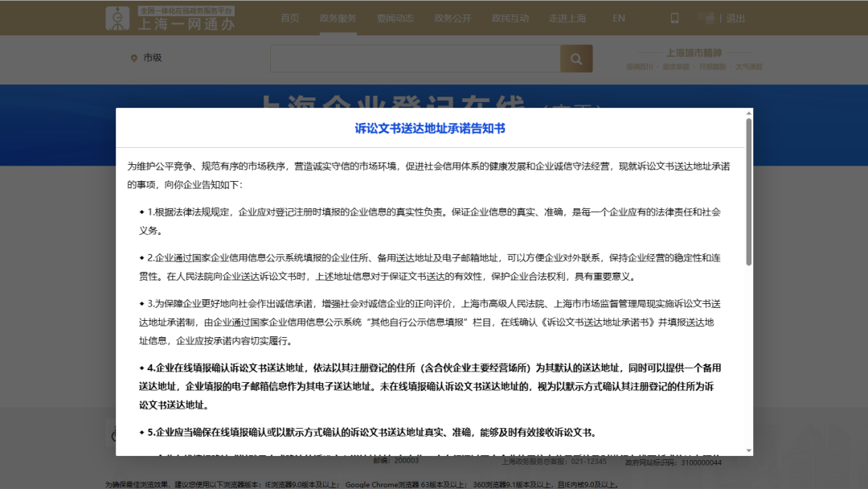Image resolution: width=868 pixels, height=489 pixels.
Task: Click the person avatar icon near 退出
Action: click(706, 17)
